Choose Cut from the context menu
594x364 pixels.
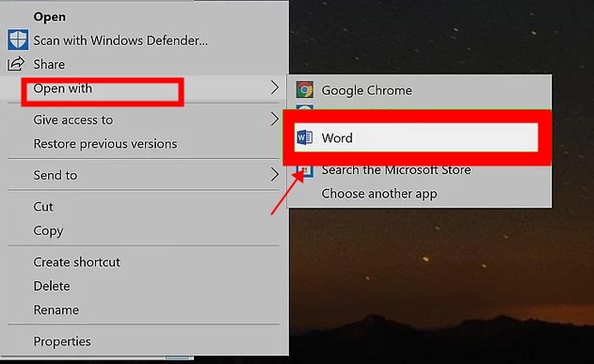point(43,207)
